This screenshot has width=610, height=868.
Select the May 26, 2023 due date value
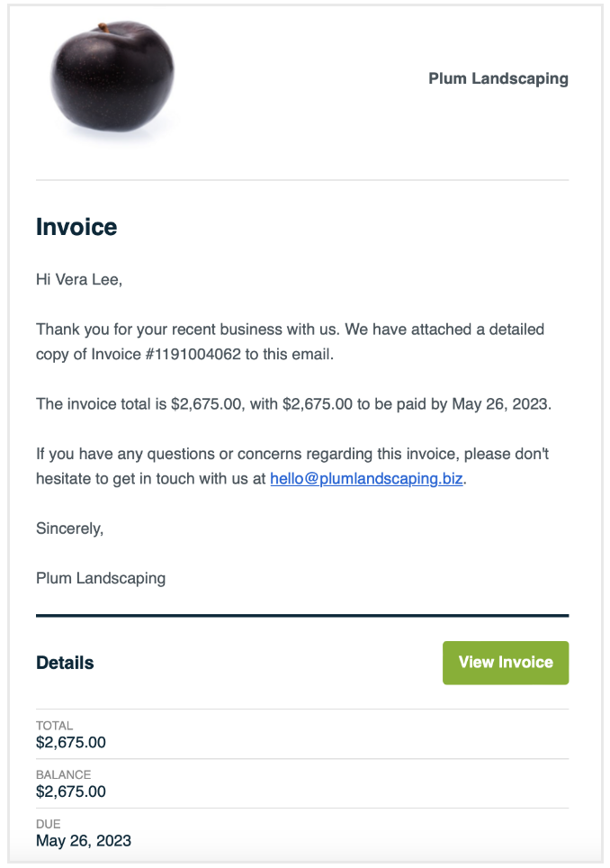(84, 841)
